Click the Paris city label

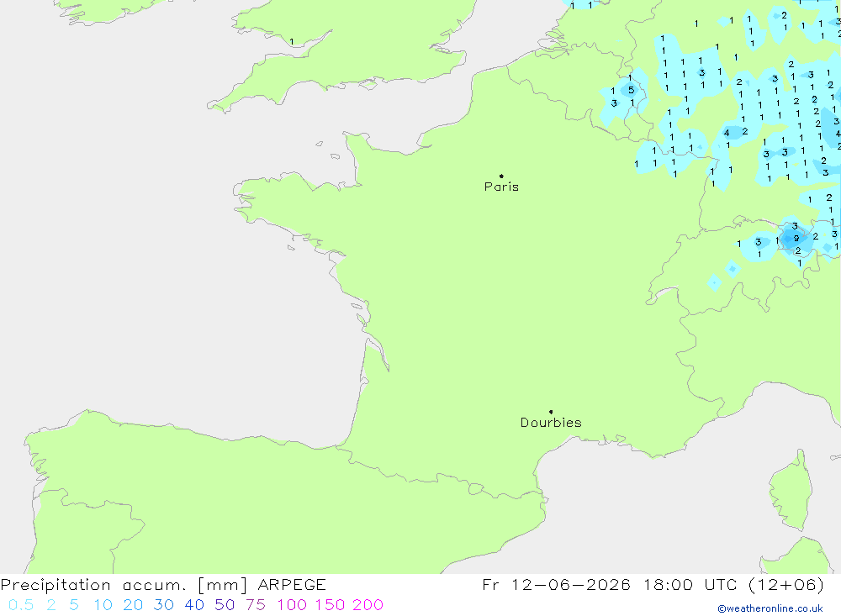tap(501, 187)
